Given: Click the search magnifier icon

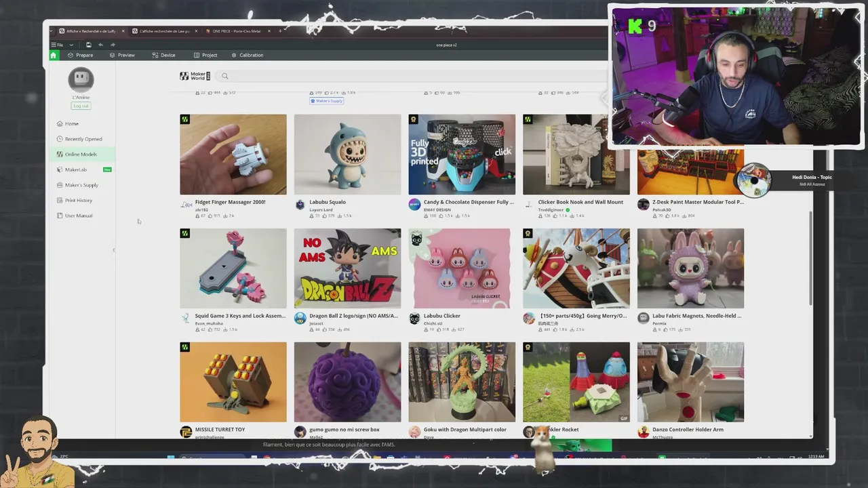Looking at the screenshot, I should tap(225, 76).
